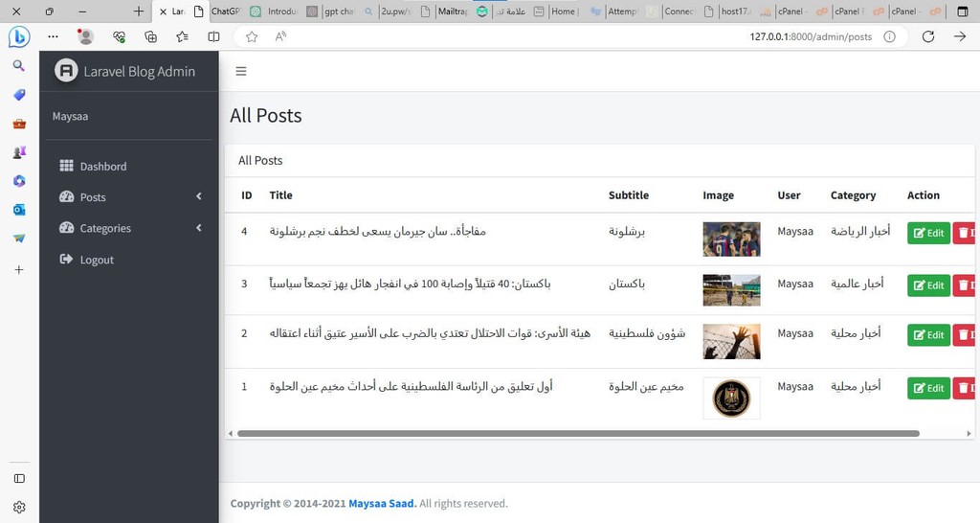Click the scrollbar left arrow under table
The height and width of the screenshot is (523, 980).
pyautogui.click(x=231, y=433)
